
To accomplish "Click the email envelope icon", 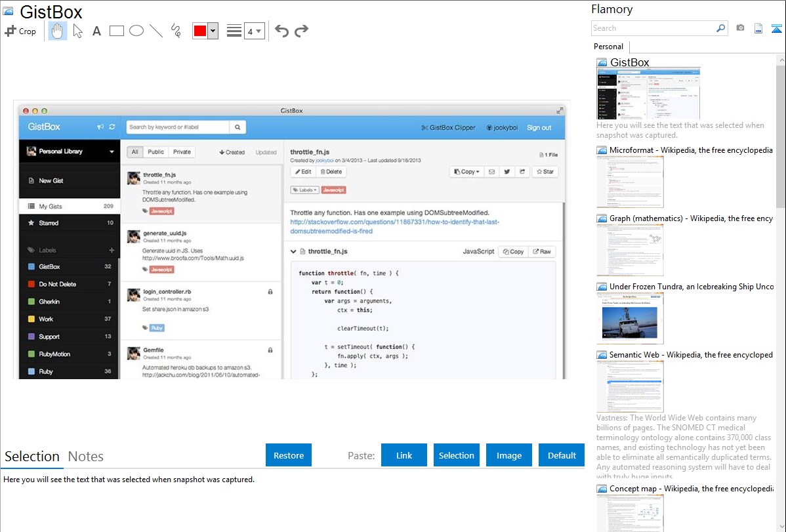I will coord(492,171).
